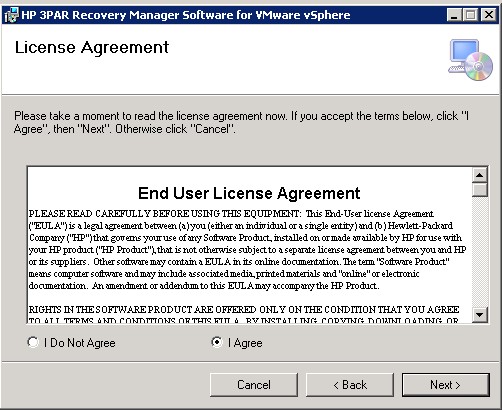502x410 pixels.
Task: Click the "End User License Agreement" heading
Action: 249,193
